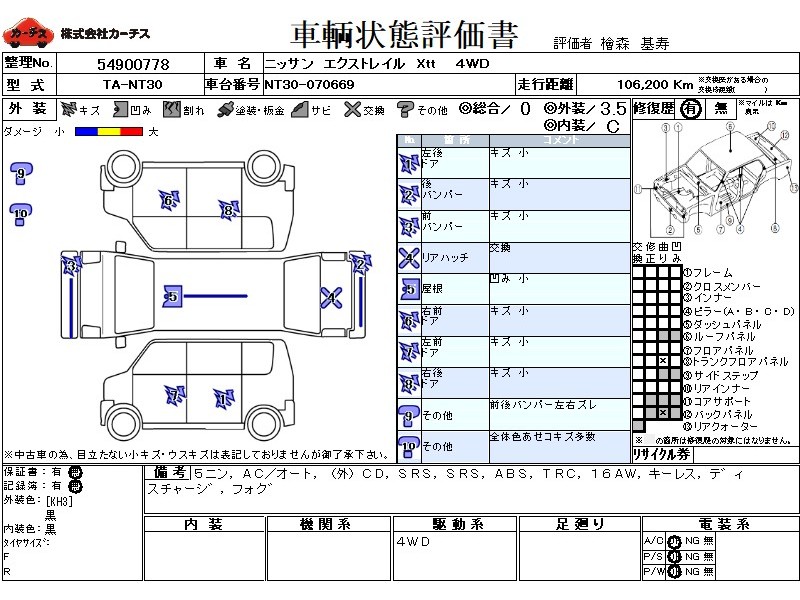This screenshot has height=600, width=800.
Task: Click the リサイクル券 label
Action: (662, 454)
